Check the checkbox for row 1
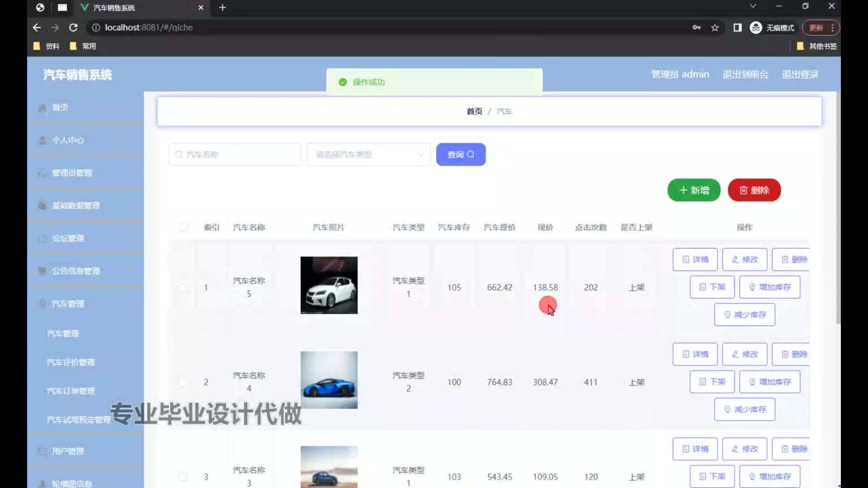This screenshot has height=488, width=868. 183,287
